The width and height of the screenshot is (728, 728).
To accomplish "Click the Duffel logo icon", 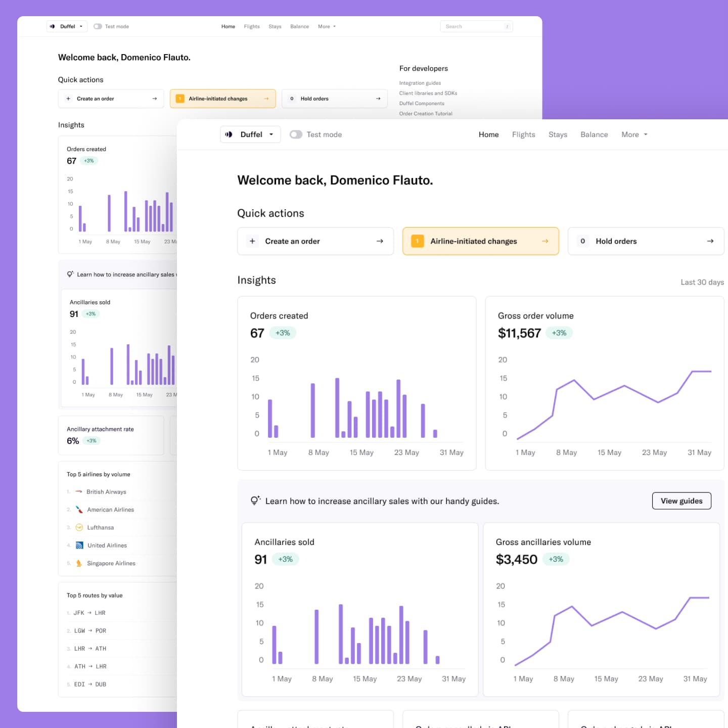I will (x=229, y=134).
